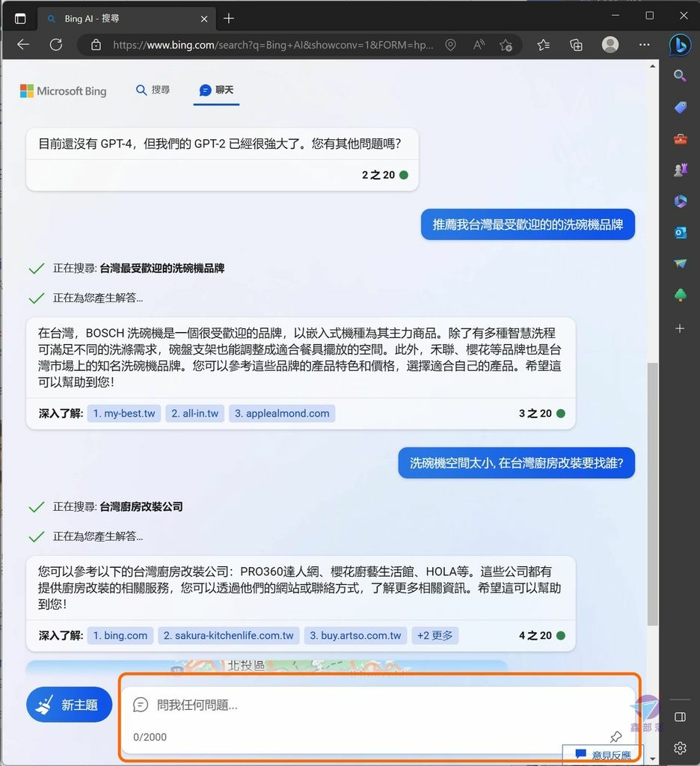Open sidebar green tree icon
This screenshot has height=766, width=700.
pos(680,295)
